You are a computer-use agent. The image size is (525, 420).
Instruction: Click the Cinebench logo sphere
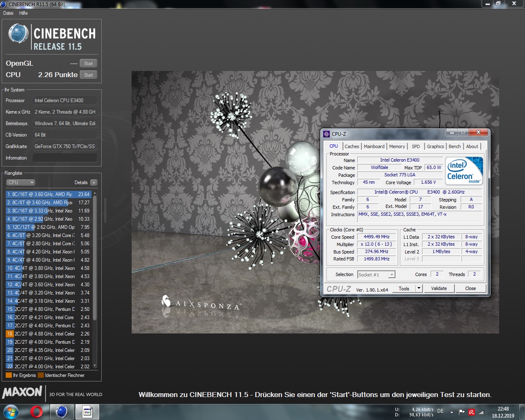(18, 34)
